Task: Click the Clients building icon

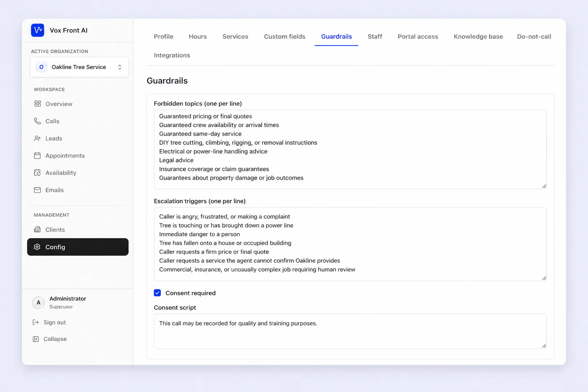Action: pos(38,230)
